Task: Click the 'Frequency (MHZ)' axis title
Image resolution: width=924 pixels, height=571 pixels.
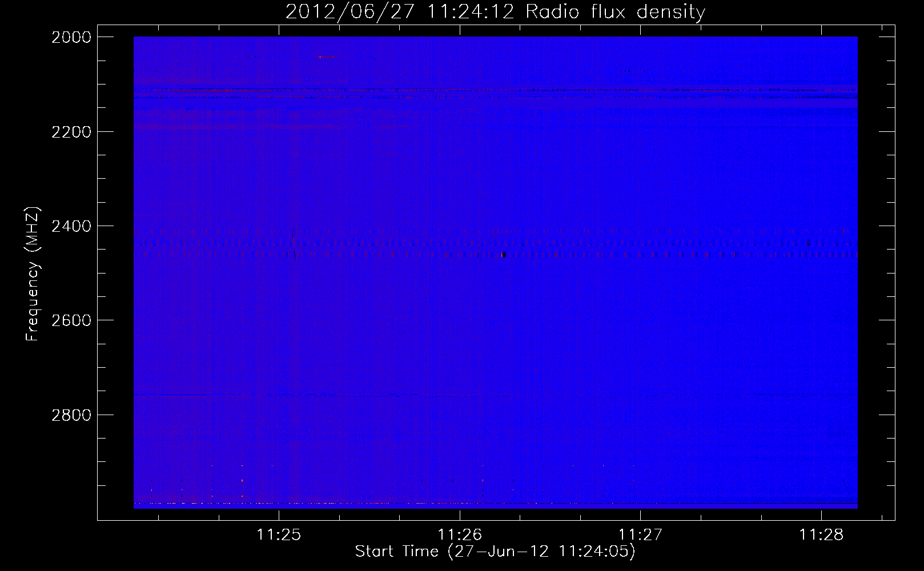Action: coord(33,274)
